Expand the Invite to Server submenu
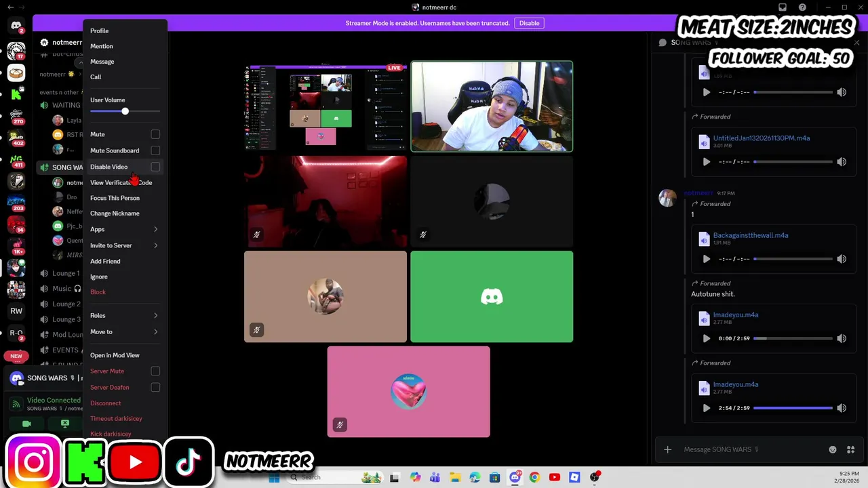 click(125, 245)
